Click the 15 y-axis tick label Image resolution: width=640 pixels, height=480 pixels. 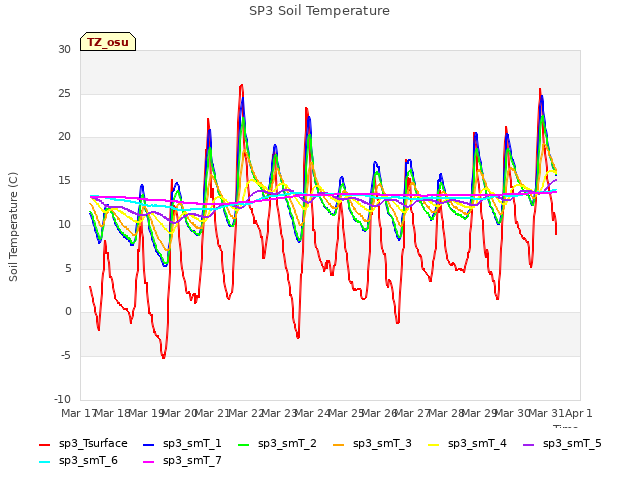coord(64,181)
